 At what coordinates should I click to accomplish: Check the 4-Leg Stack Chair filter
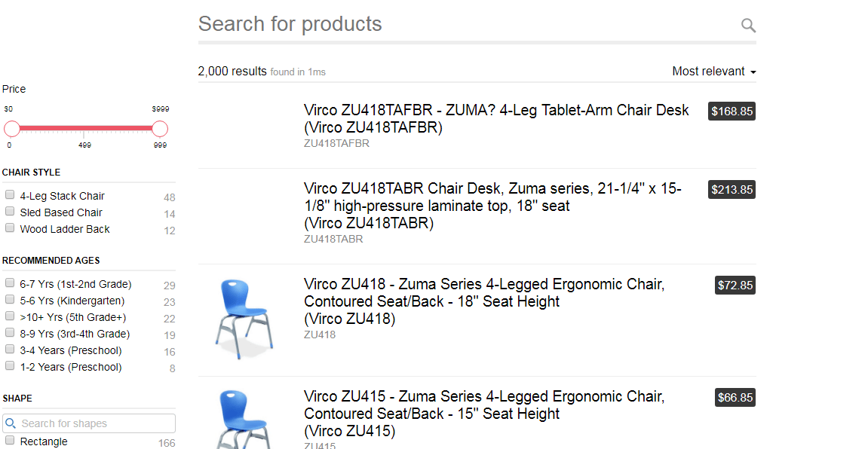click(10, 195)
